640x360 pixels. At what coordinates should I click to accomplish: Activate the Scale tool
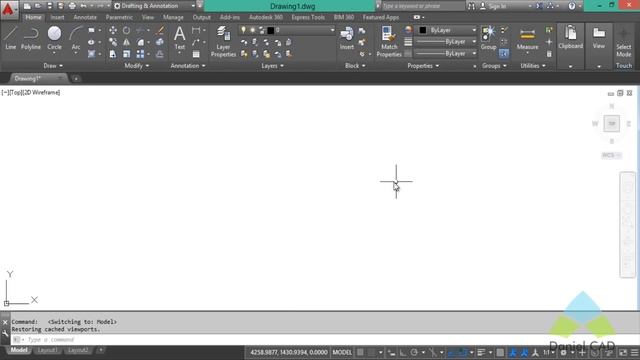[127, 54]
